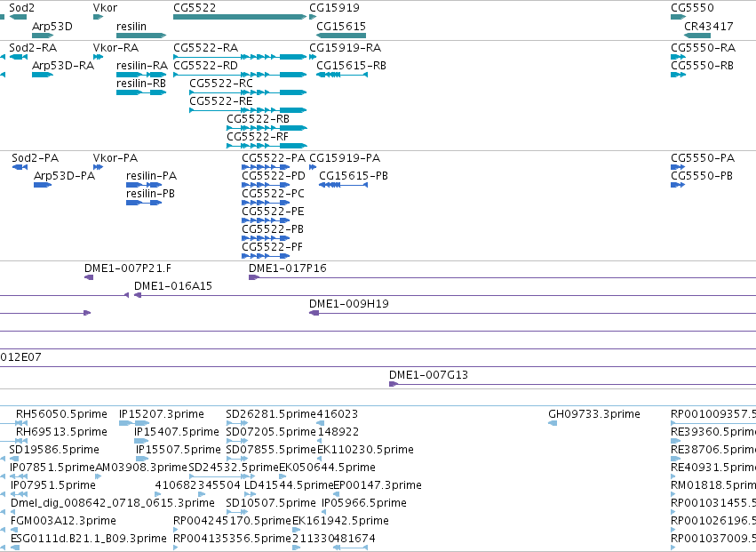Select the CG15615 gene bar
Screen dimensions: 756x552
click(341, 36)
